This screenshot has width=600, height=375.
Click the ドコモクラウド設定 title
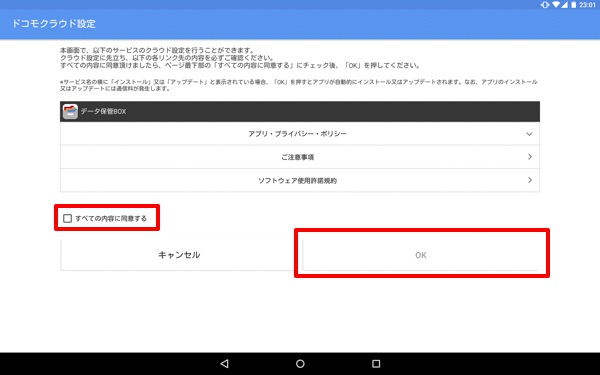point(54,24)
